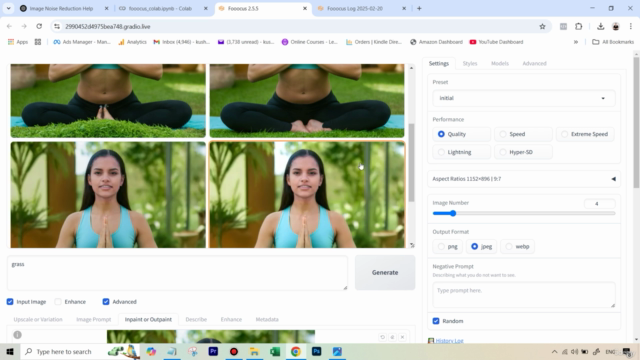Open the Metadata tab
Viewport: 640px width, 360px height.
(267, 319)
